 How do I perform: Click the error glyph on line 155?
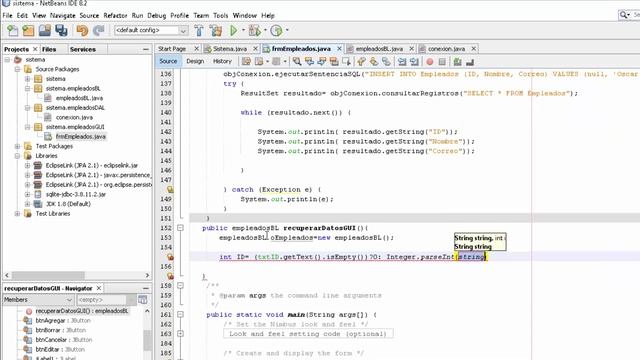click(x=170, y=257)
